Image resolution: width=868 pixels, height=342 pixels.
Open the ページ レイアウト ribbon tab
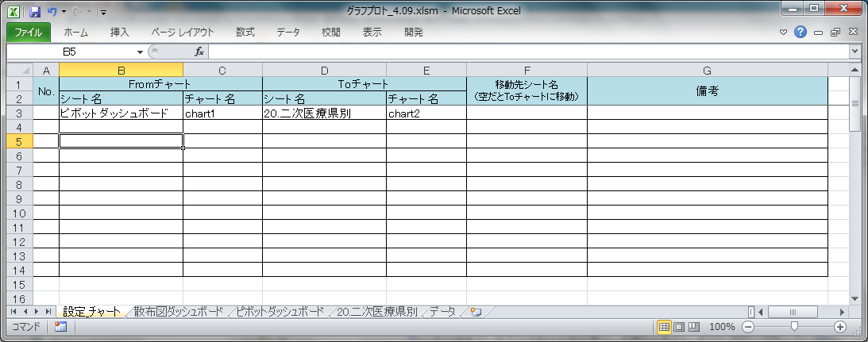pos(182,32)
